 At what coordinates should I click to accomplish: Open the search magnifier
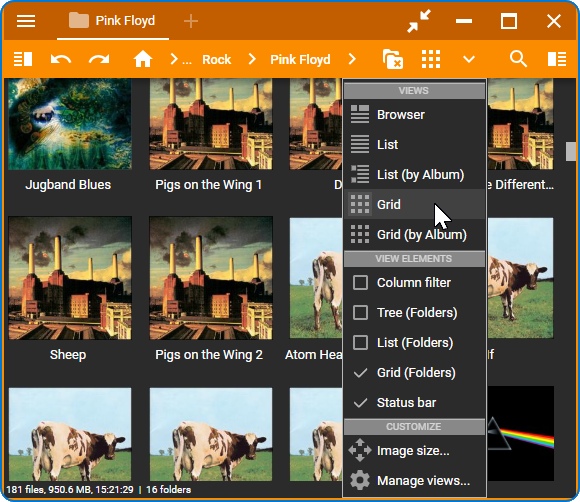coord(518,59)
